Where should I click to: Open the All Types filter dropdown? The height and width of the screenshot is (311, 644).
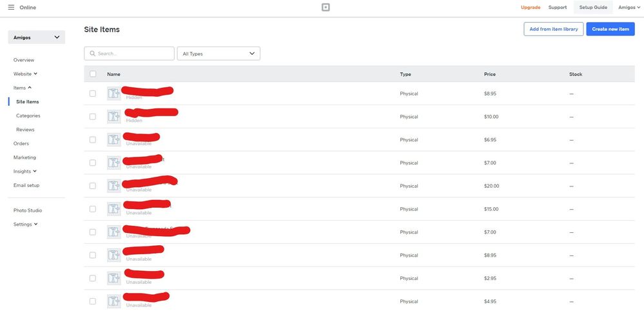click(219, 54)
